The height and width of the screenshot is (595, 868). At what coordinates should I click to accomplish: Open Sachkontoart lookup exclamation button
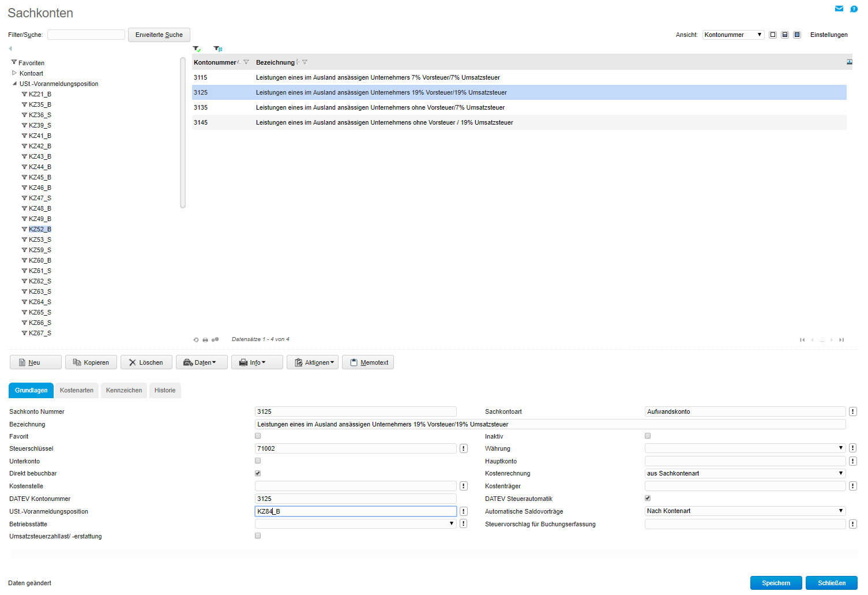(852, 411)
